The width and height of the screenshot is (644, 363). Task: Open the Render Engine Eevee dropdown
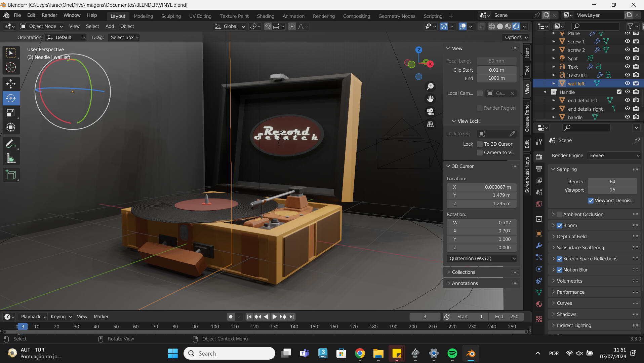pyautogui.click(x=614, y=155)
